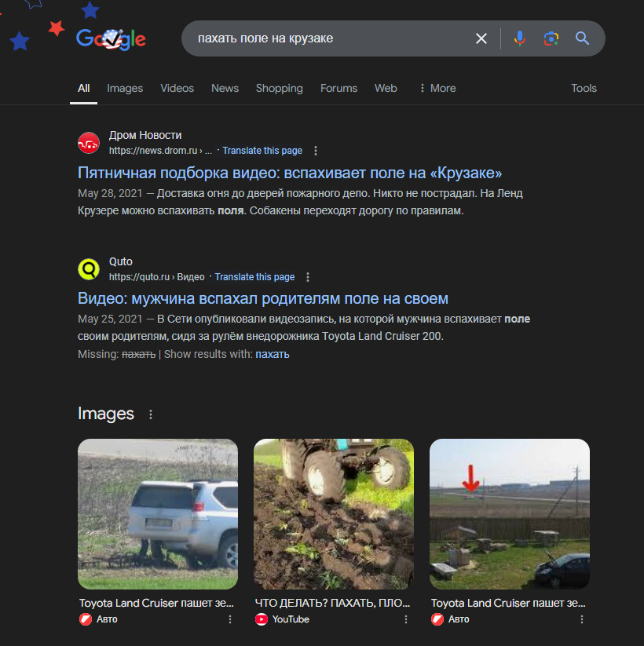Select the All search tab
Viewport: 644px width, 646px height.
tap(84, 88)
